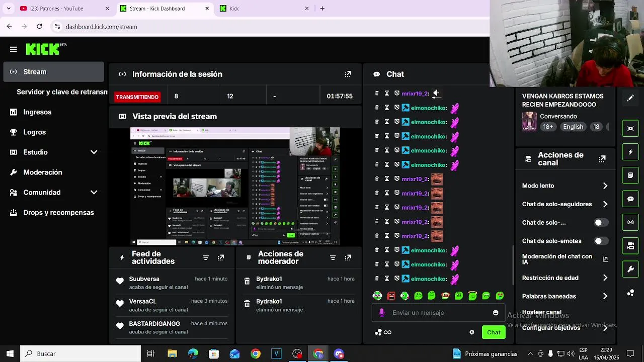Timeout mrixr19_2 via hourglass on speaker-emote message
This screenshot has width=644, height=362.
tap(387, 93)
